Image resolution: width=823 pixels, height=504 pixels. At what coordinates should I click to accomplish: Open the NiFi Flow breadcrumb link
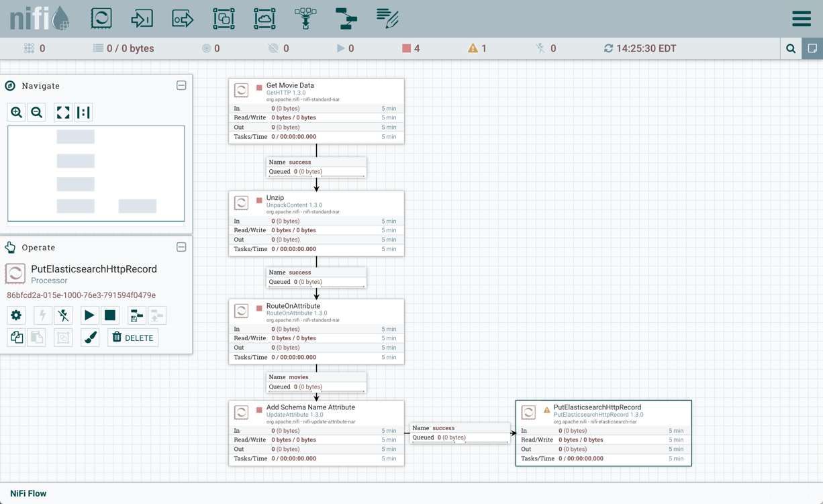(27, 493)
